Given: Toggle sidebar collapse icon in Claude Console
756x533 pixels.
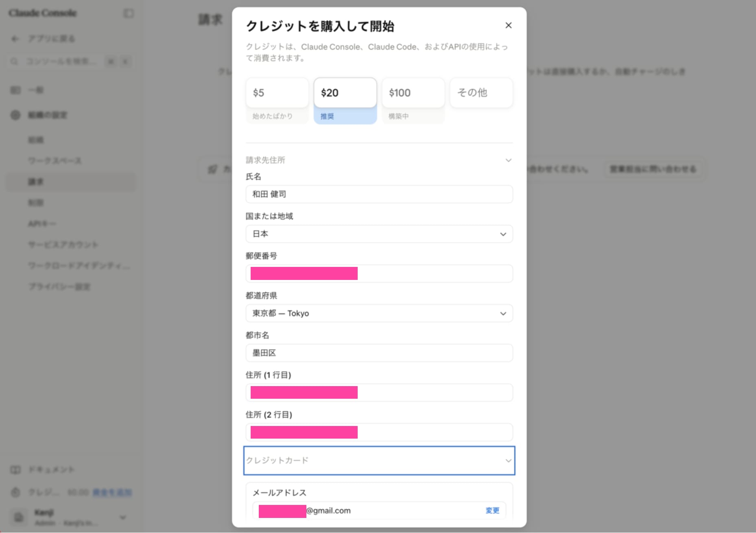Looking at the screenshot, I should [x=129, y=13].
